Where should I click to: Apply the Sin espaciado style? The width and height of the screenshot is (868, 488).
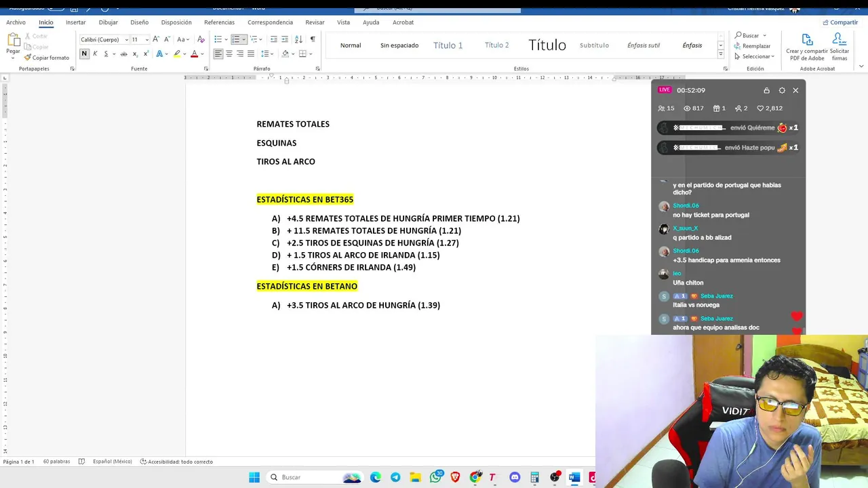(399, 45)
